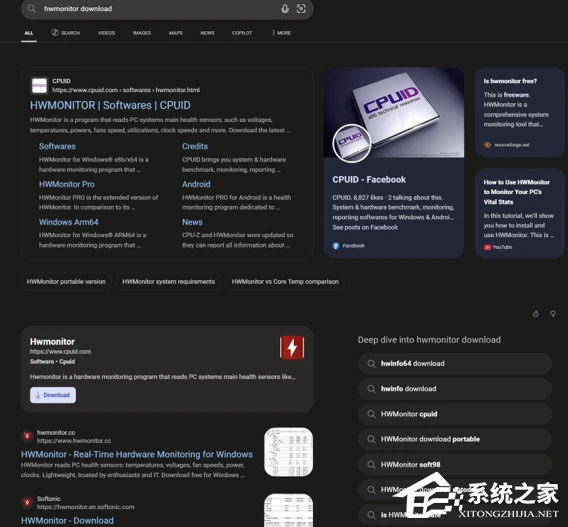Click the thumbs up feedback icon
This screenshot has height=527, width=568.
[x=535, y=314]
